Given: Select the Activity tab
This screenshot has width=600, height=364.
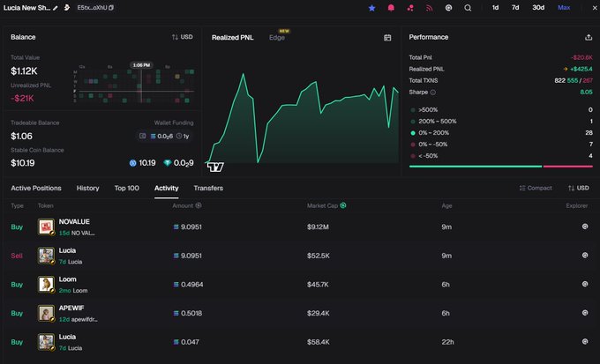Looking at the screenshot, I should click(x=167, y=188).
